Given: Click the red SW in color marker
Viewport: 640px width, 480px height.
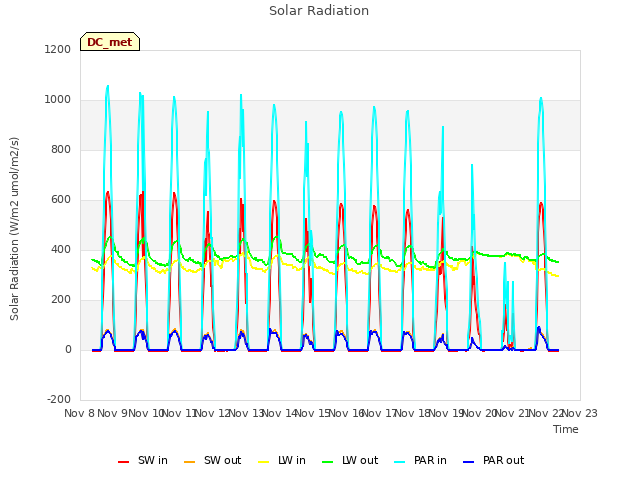Looking at the screenshot, I should coord(123,462).
